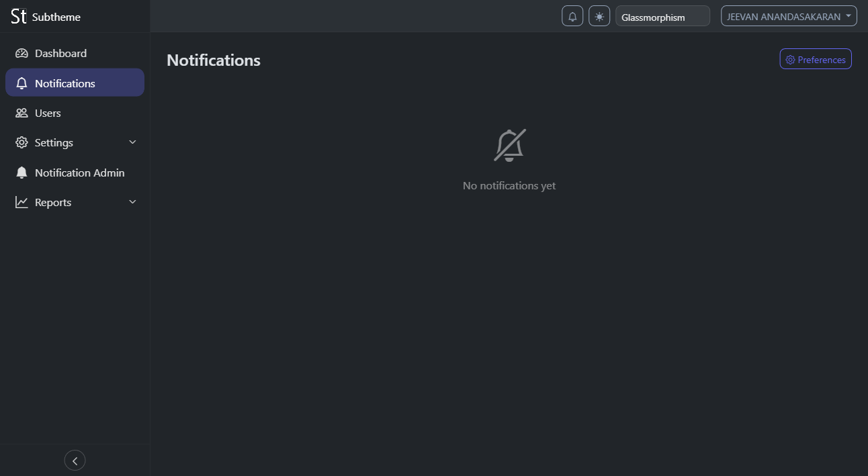Image resolution: width=868 pixels, height=476 pixels.
Task: Select Notifications in the sidebar
Action: [x=75, y=83]
